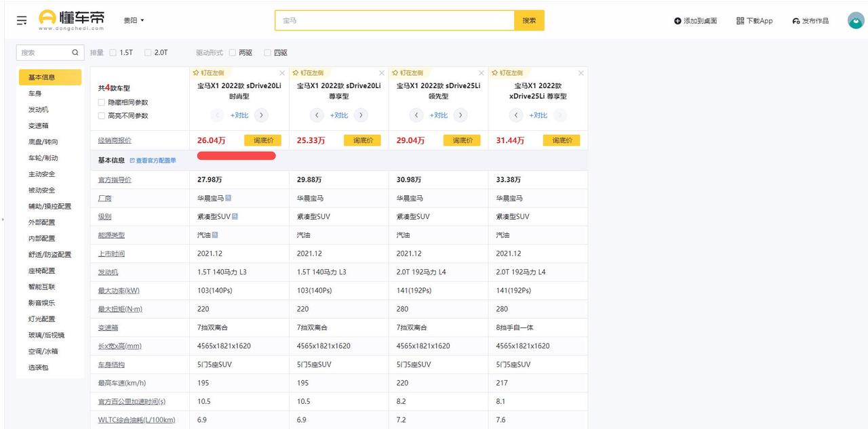This screenshot has width=868, height=429.
Task: Click 添加到桌面 in the header
Action: 695,21
